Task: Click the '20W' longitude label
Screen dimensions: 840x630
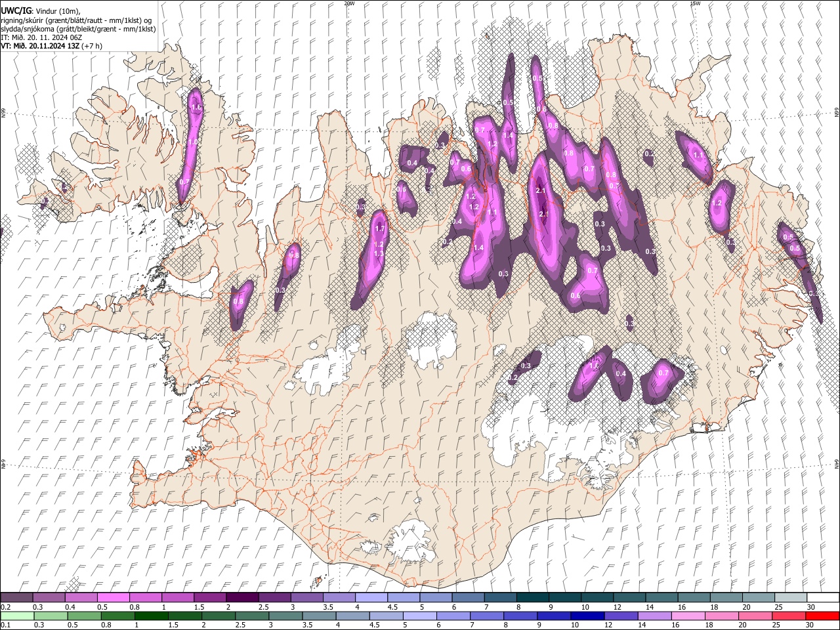Action: click(x=349, y=3)
